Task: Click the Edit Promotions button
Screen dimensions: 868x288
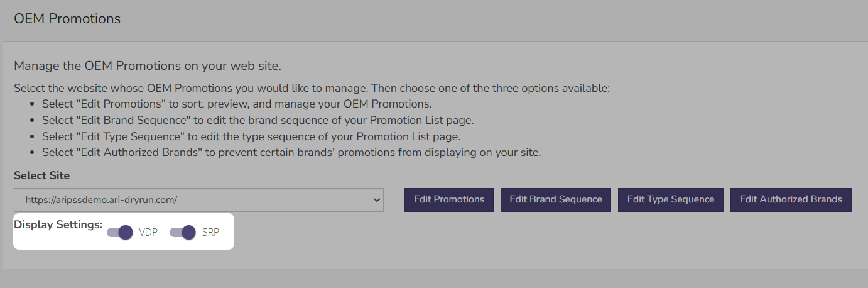Action: [449, 199]
